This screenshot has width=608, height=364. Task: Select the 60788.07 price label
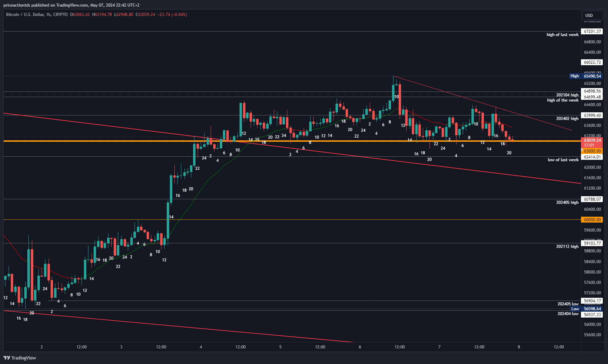tap(592, 199)
